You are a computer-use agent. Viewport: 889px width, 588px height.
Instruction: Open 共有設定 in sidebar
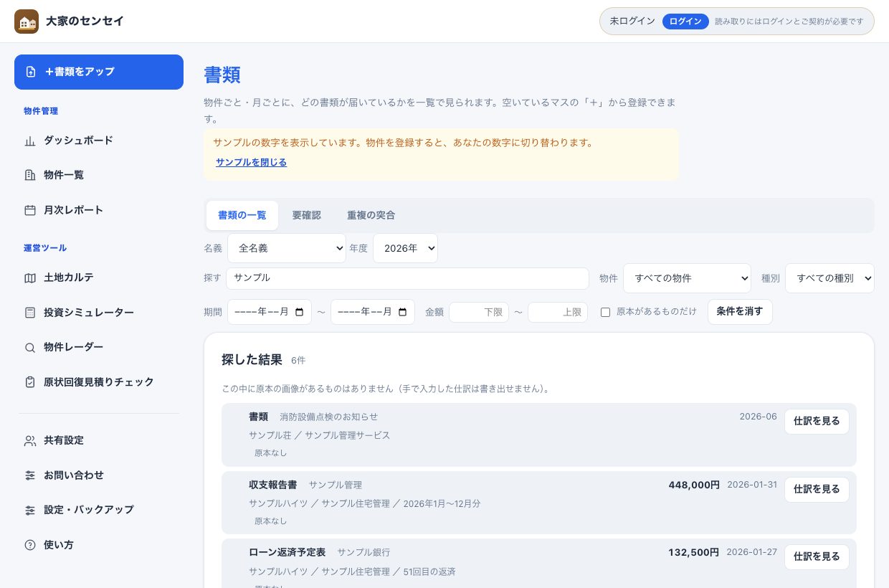pyautogui.click(x=99, y=440)
